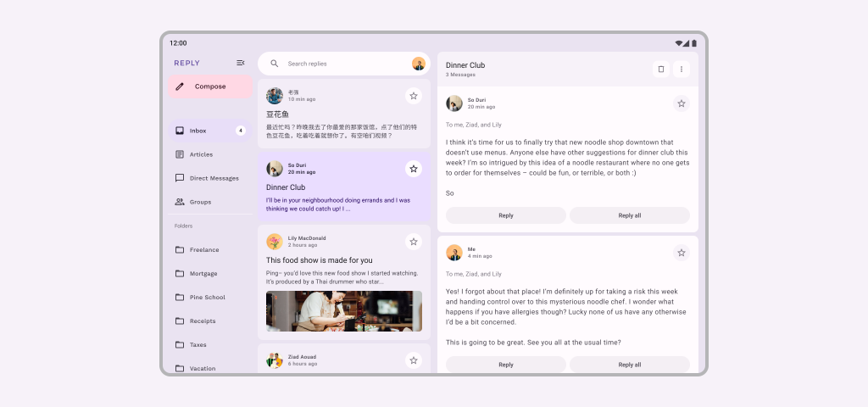Open the Freelance folder
The width and height of the screenshot is (868, 407).
pos(210,250)
